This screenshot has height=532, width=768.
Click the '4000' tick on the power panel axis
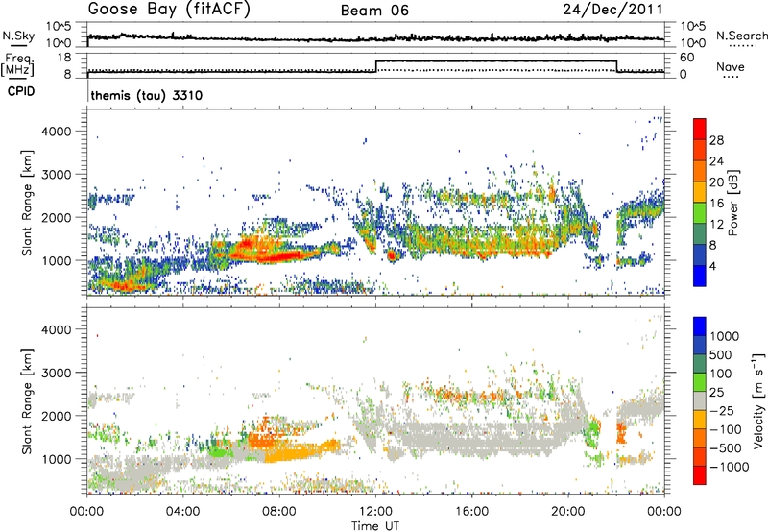coord(57,132)
